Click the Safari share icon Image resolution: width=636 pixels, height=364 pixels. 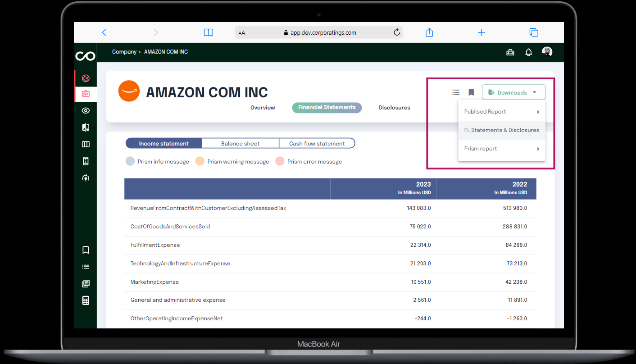tap(429, 32)
